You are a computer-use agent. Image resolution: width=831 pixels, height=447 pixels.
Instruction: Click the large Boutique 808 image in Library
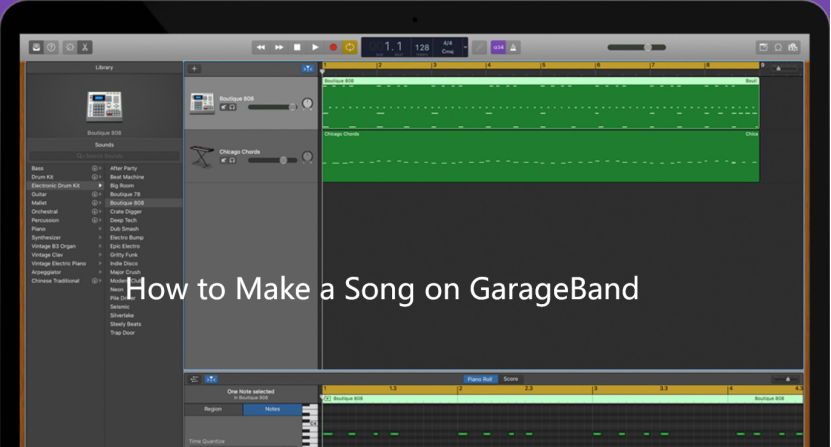tap(104, 107)
